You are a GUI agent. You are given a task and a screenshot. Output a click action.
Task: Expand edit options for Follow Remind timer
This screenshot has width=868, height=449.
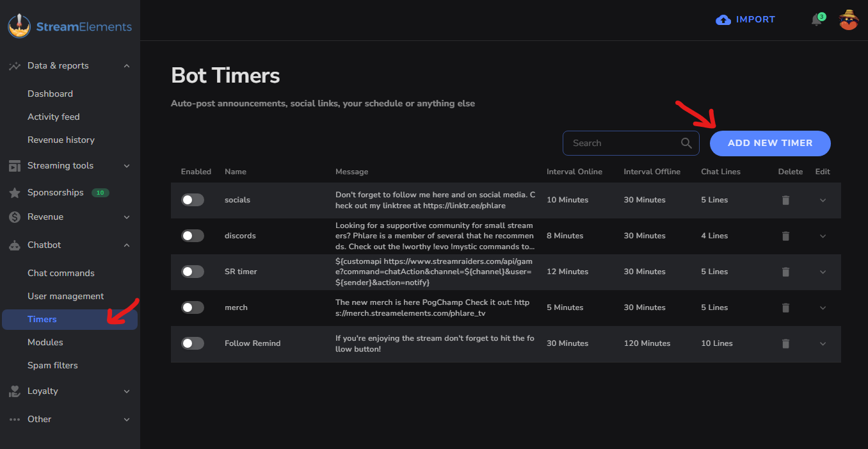coord(823,344)
